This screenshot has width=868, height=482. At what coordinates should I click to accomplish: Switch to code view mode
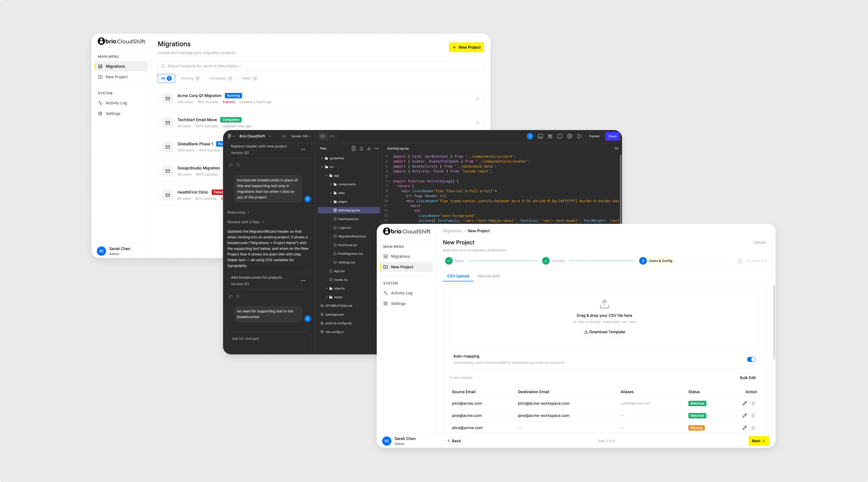point(333,136)
